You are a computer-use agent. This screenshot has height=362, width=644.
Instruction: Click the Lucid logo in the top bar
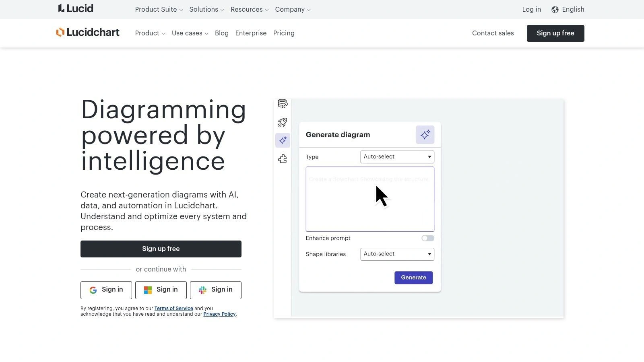75,8
